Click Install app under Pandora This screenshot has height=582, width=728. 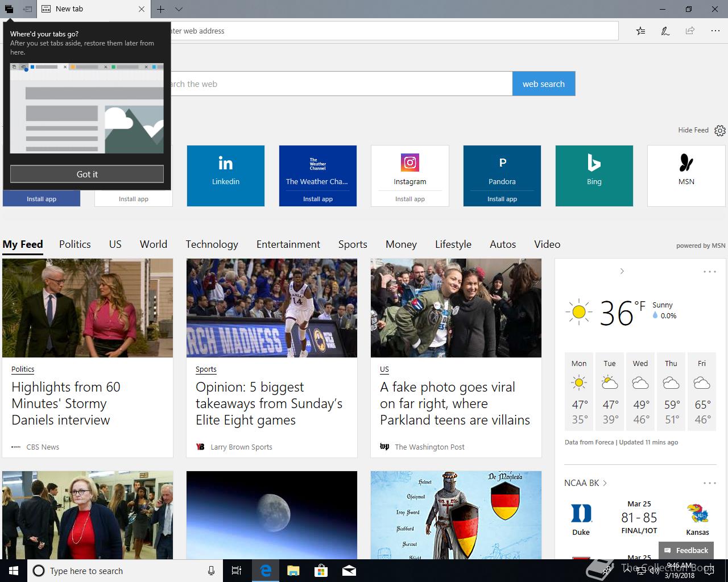pyautogui.click(x=502, y=199)
